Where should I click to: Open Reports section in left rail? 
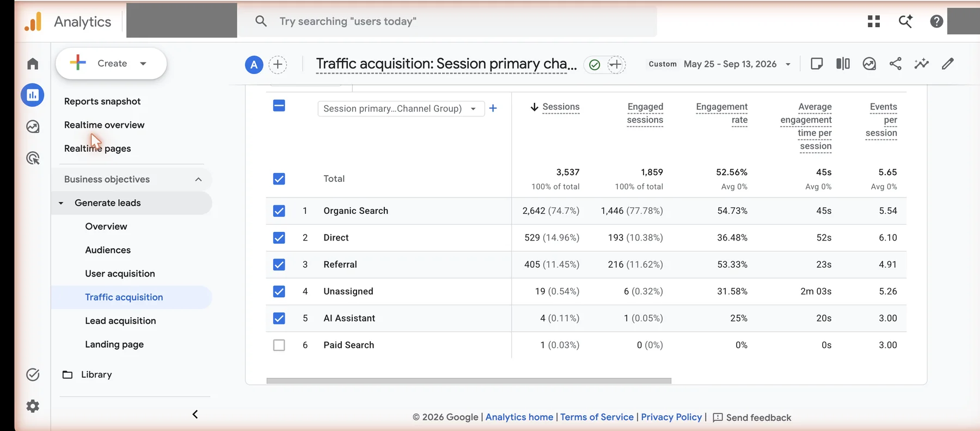point(33,95)
